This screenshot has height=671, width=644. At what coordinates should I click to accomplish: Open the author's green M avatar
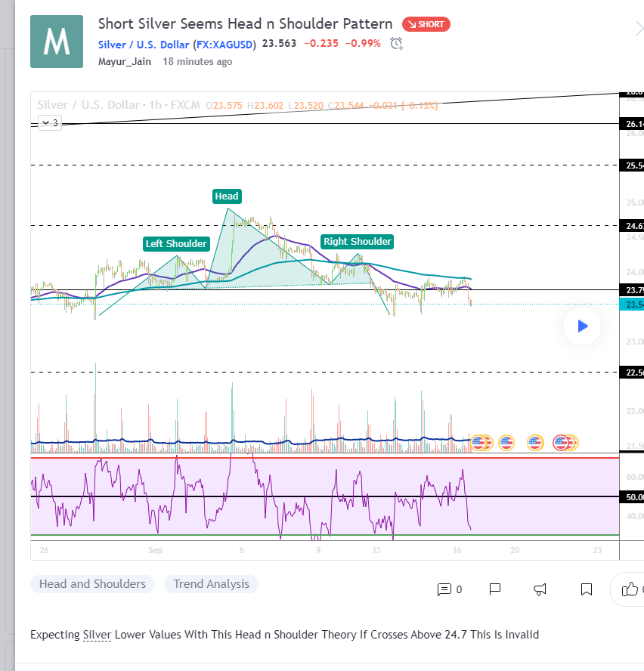(57, 42)
